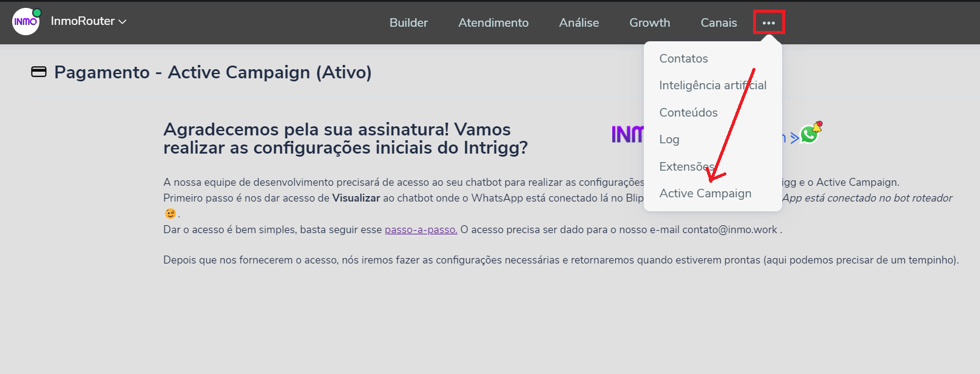
Task: Open the Builder tab
Action: click(408, 22)
